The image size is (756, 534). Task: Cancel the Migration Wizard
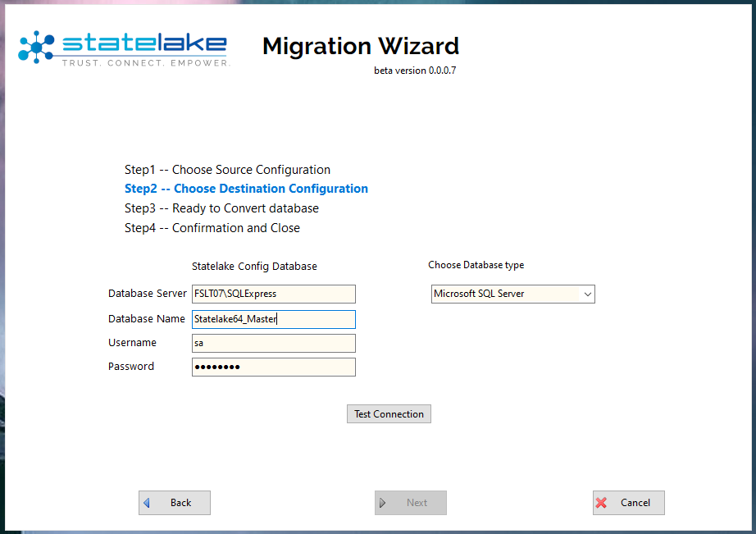point(629,503)
